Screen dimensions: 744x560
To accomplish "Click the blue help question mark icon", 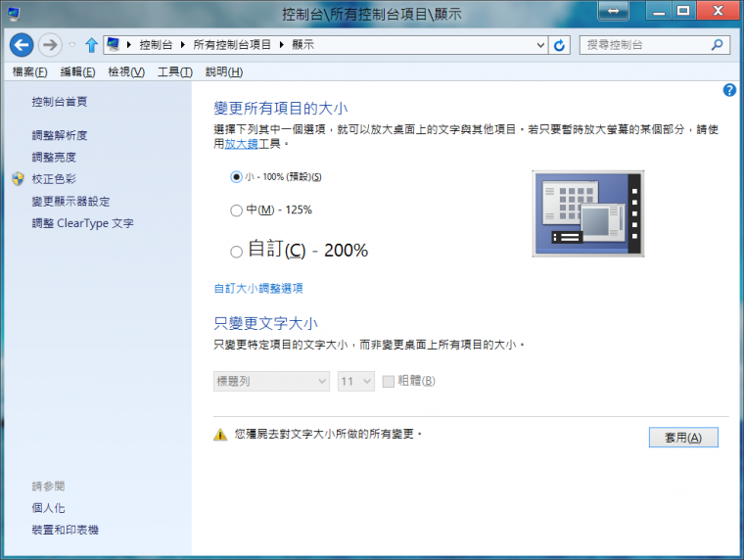I will 729,90.
